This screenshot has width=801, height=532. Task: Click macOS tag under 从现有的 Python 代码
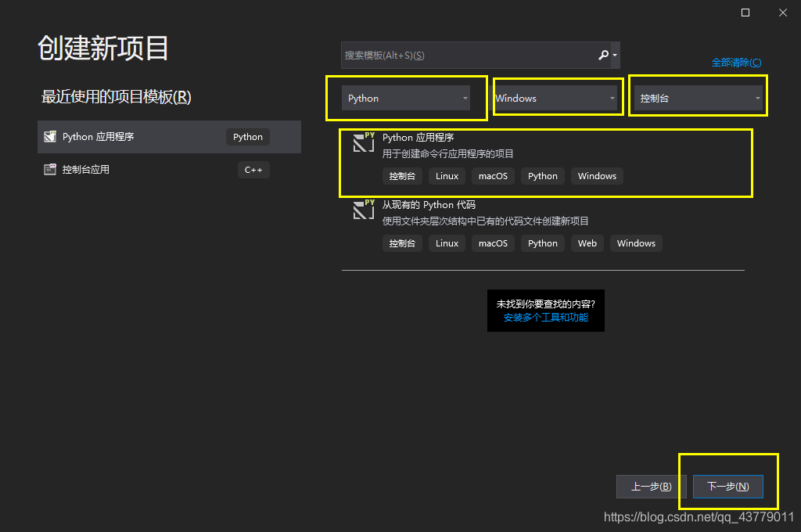[493, 243]
